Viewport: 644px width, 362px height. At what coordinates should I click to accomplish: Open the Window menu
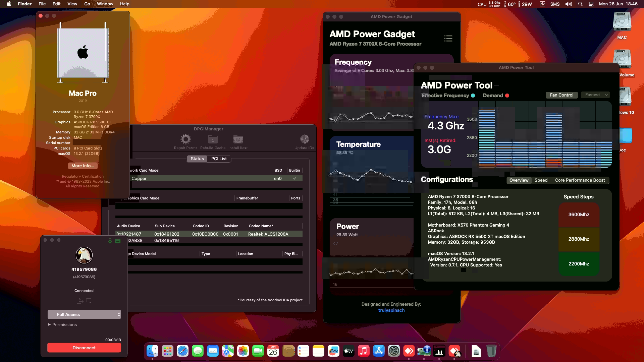click(x=105, y=4)
